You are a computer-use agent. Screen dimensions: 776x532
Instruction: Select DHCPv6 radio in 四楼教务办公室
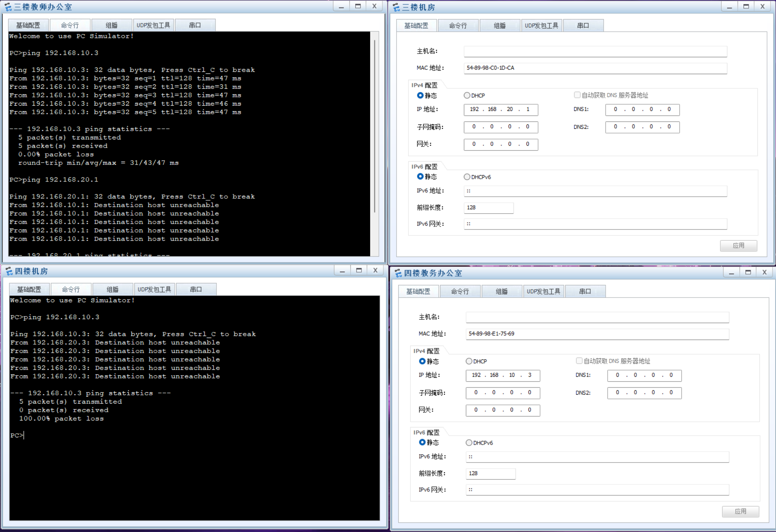(469, 443)
